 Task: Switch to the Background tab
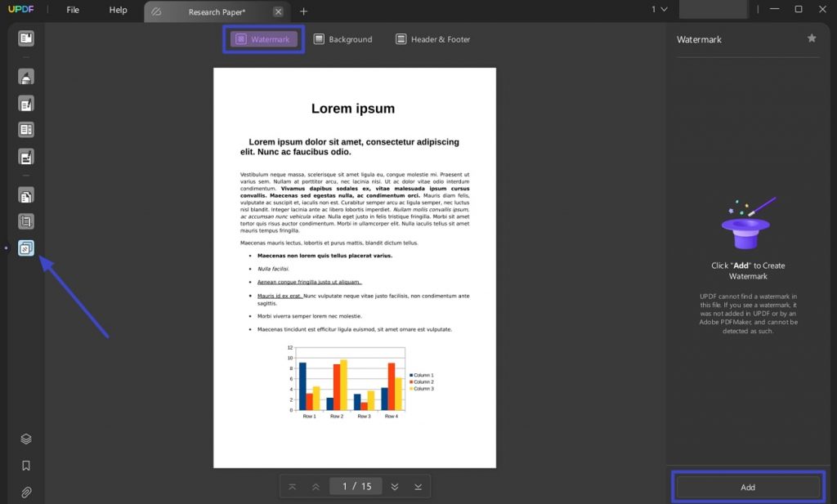pos(342,38)
